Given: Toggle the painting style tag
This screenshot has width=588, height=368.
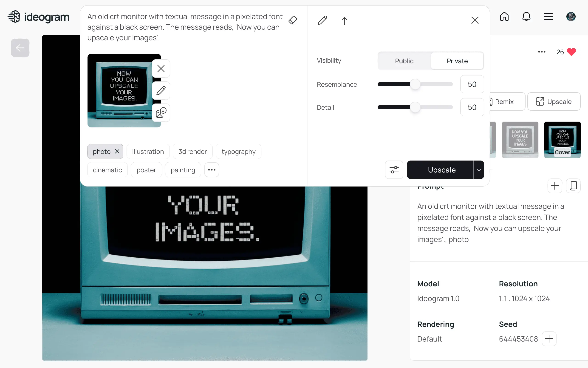Looking at the screenshot, I should click(x=183, y=170).
